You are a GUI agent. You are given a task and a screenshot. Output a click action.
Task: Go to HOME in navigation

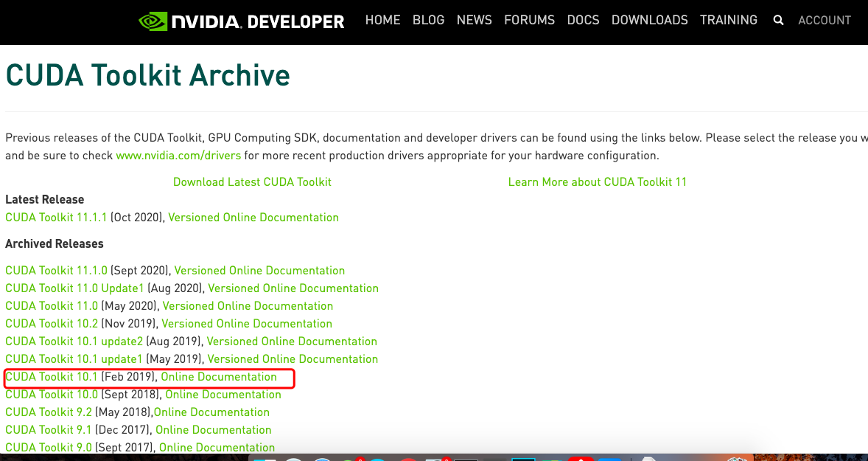tap(382, 20)
